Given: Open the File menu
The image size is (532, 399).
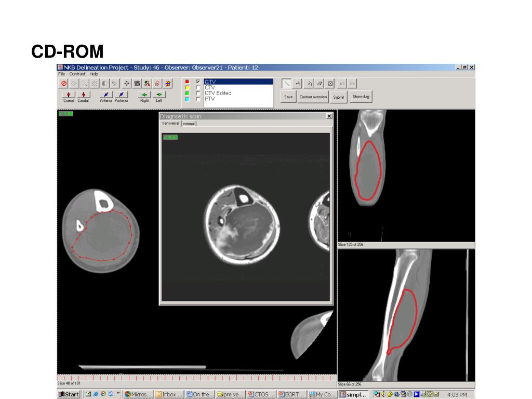Looking at the screenshot, I should click(61, 74).
